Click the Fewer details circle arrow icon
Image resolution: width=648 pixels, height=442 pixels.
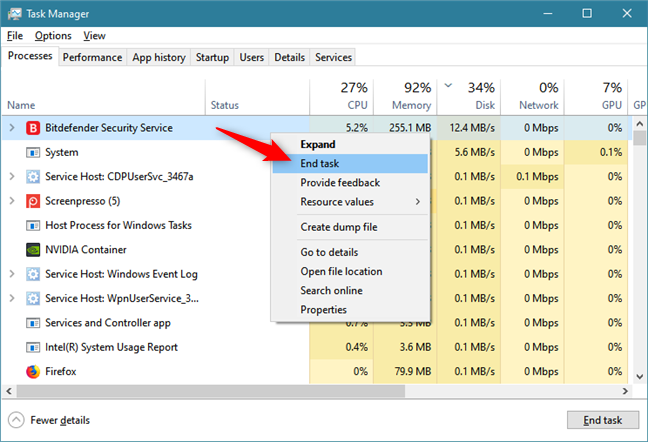pyautogui.click(x=16, y=421)
